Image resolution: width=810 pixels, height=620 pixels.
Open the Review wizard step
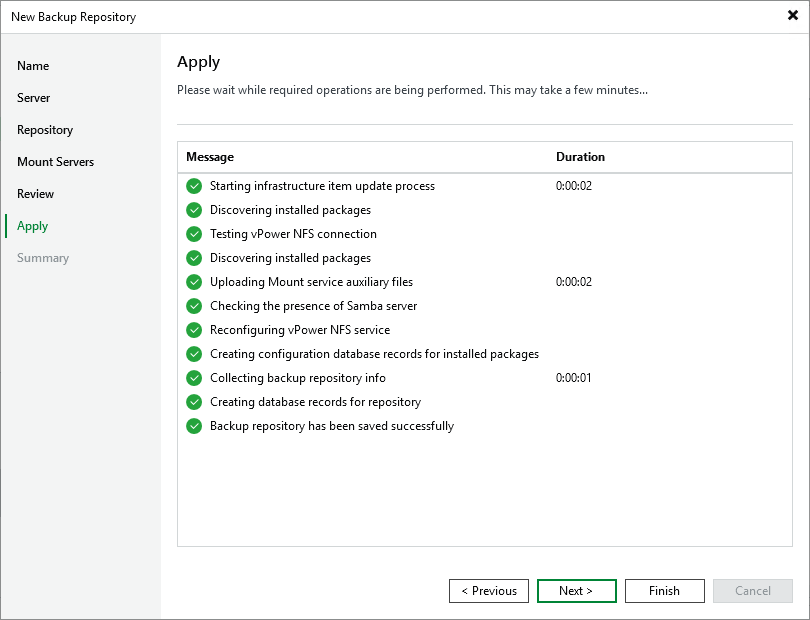pos(35,194)
